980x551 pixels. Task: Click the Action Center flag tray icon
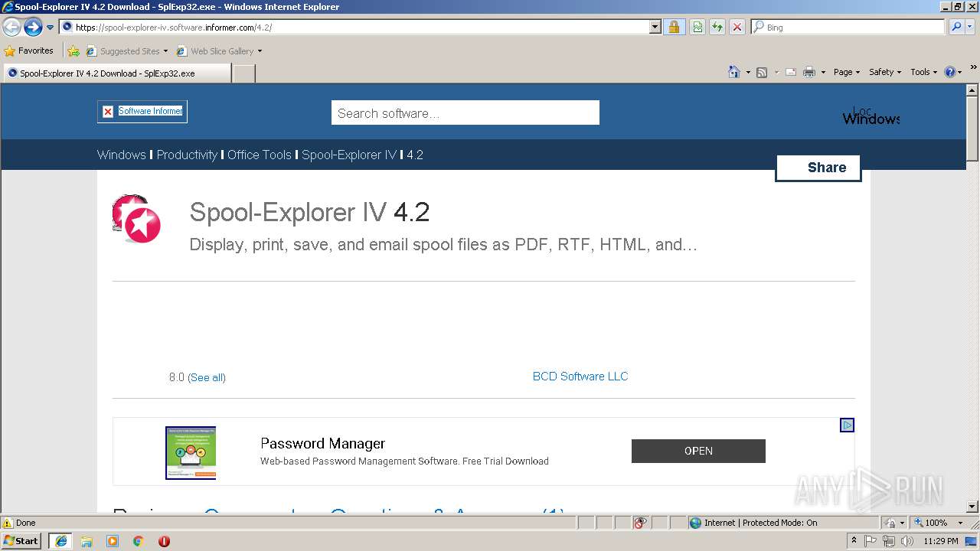pos(871,541)
